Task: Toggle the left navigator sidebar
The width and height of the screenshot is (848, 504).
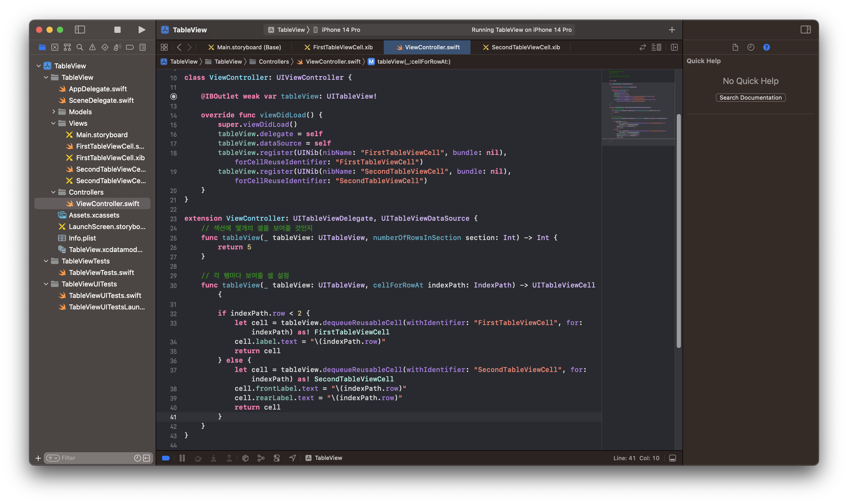Action: coord(80,30)
